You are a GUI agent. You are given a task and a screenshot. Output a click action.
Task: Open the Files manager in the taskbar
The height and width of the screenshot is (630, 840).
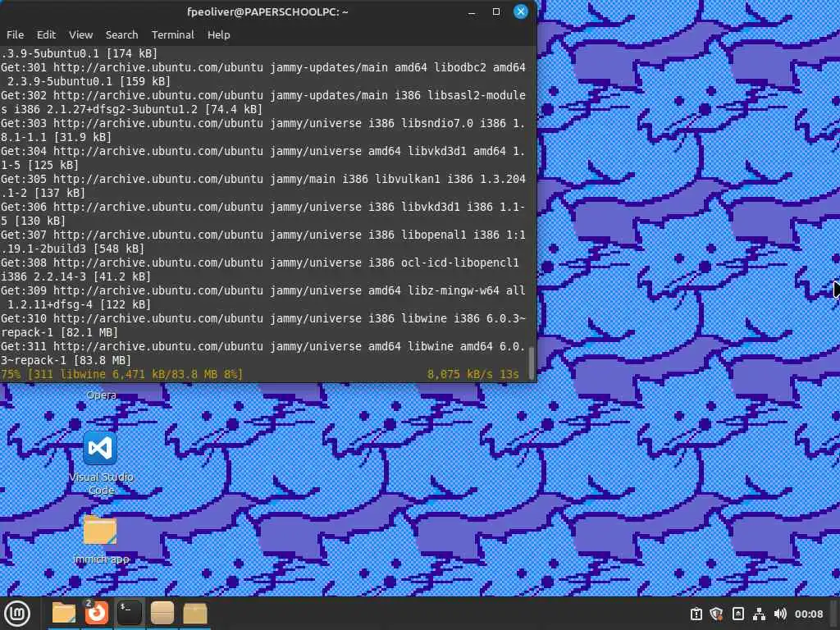pyautogui.click(x=64, y=614)
